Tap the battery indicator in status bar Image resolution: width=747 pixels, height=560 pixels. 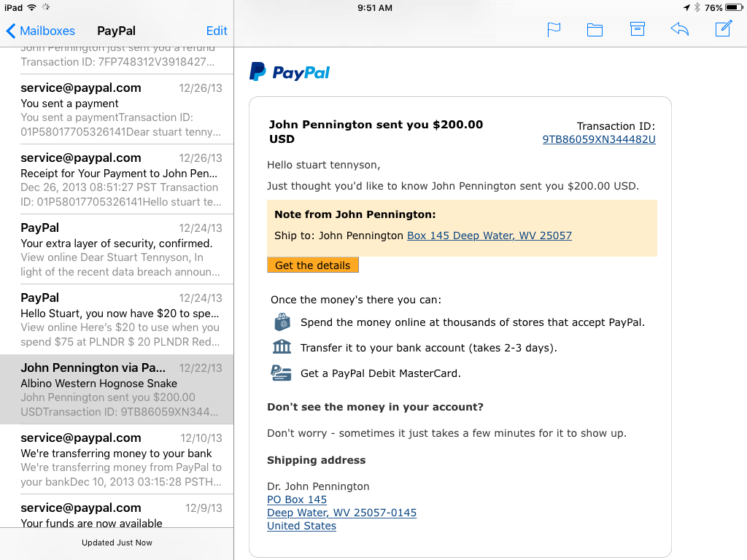click(x=734, y=7)
